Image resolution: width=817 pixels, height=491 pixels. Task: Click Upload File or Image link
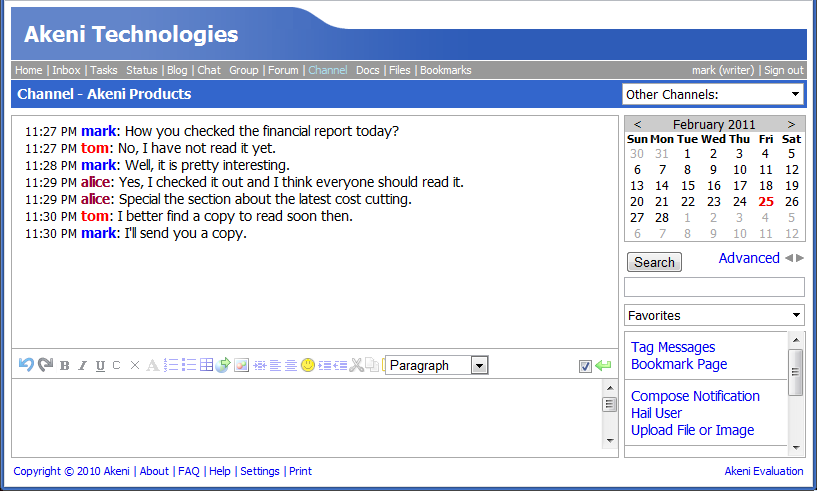tap(692, 430)
